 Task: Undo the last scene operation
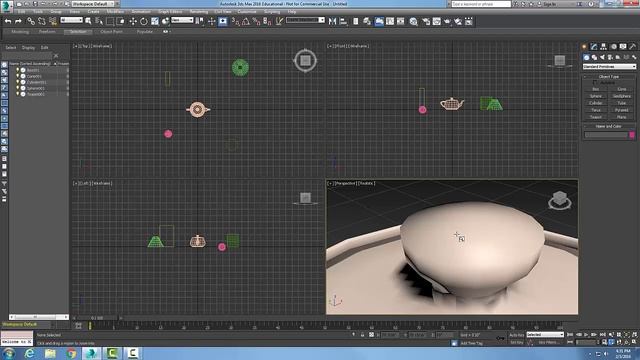pos(8,21)
